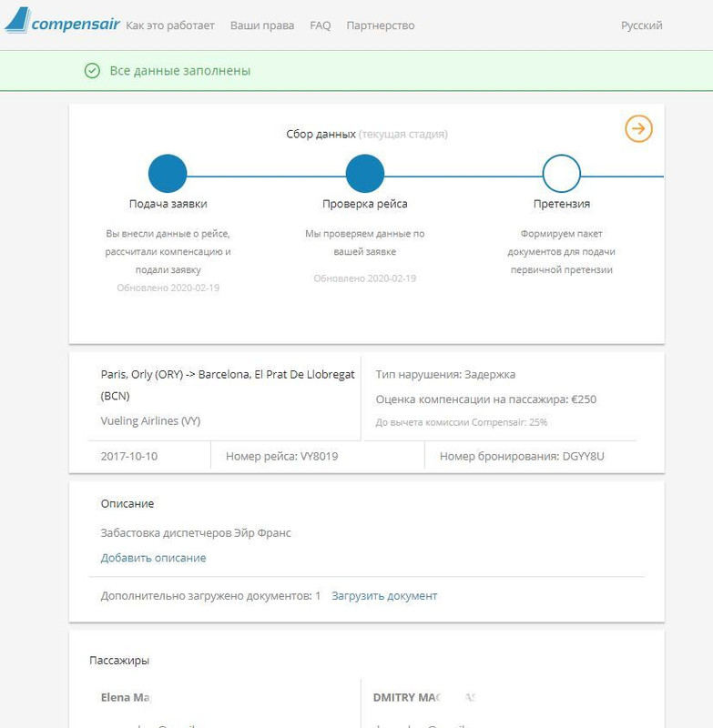Click the 'Проверка рейса' stage circle
This screenshot has width=713, height=728.
pos(365,174)
